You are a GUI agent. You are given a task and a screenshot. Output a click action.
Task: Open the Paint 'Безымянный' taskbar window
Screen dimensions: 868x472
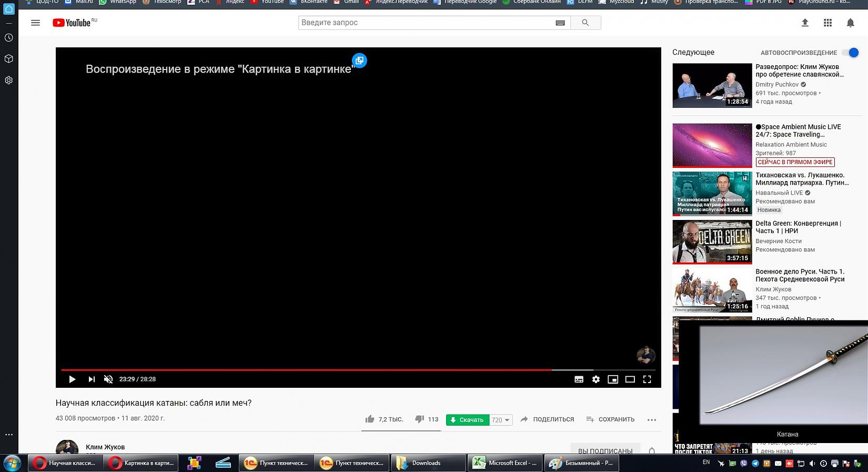(581, 463)
